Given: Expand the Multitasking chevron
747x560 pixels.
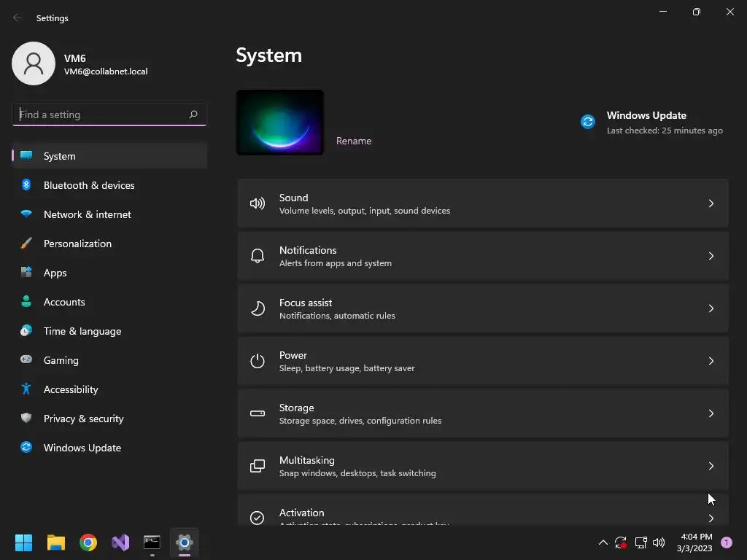Looking at the screenshot, I should click(711, 466).
